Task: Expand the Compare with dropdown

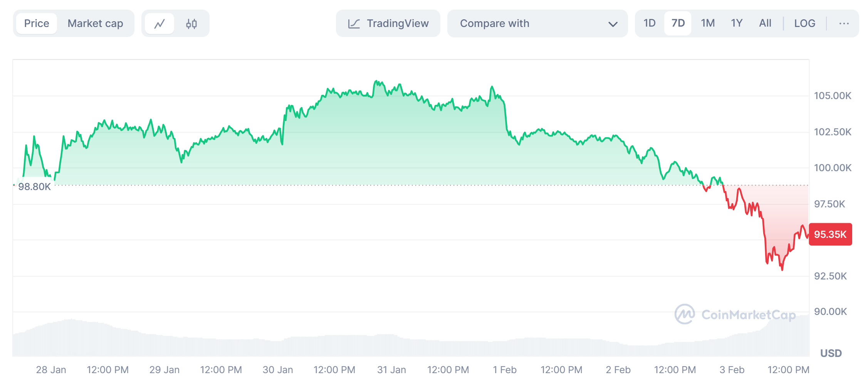Action: pyautogui.click(x=537, y=24)
